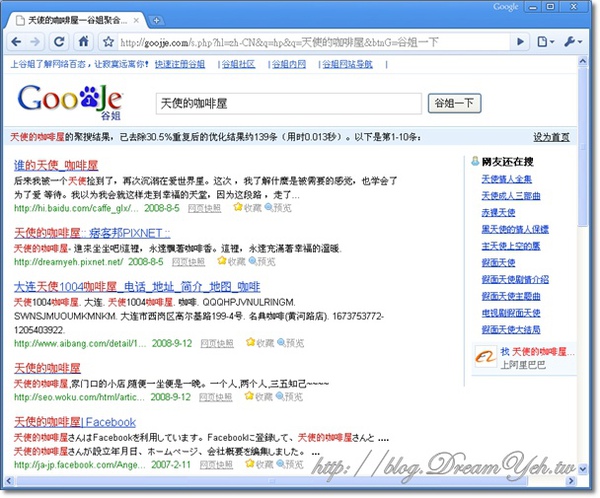Image resolution: width=600 pixels, height=498 pixels.
Task: Reload the page with refresh icon
Action: pyautogui.click(x=59, y=42)
